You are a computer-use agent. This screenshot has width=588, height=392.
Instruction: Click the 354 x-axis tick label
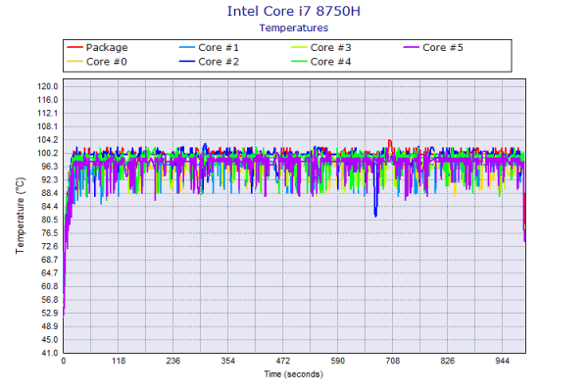228,361
